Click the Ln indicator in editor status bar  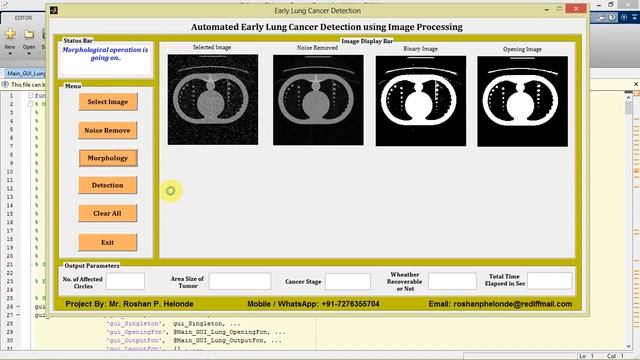(x=586, y=356)
